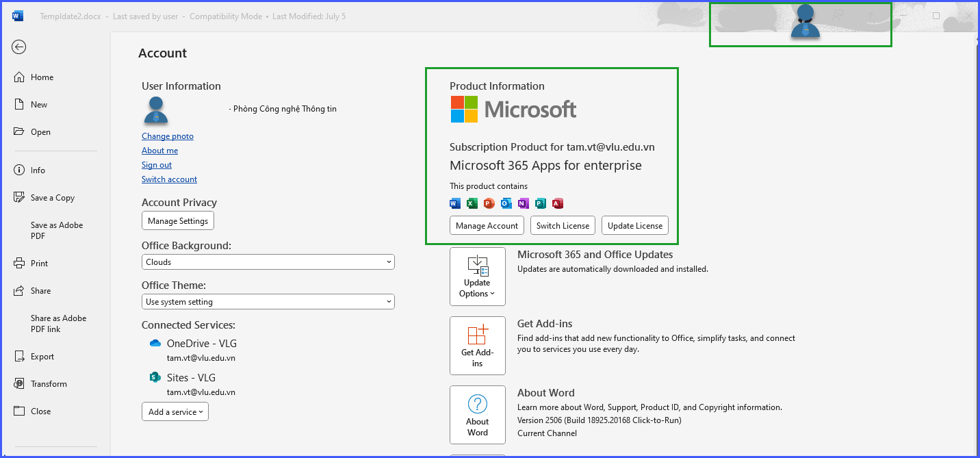Image resolution: width=980 pixels, height=458 pixels.
Task: Click the Microsoft logo in Product Information
Action: point(513,110)
